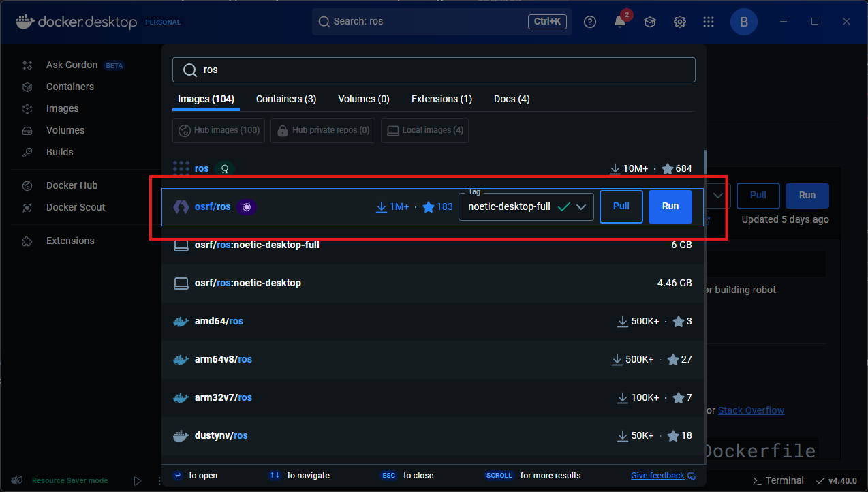Click the Images sidebar icon
868x492 pixels.
(27, 109)
